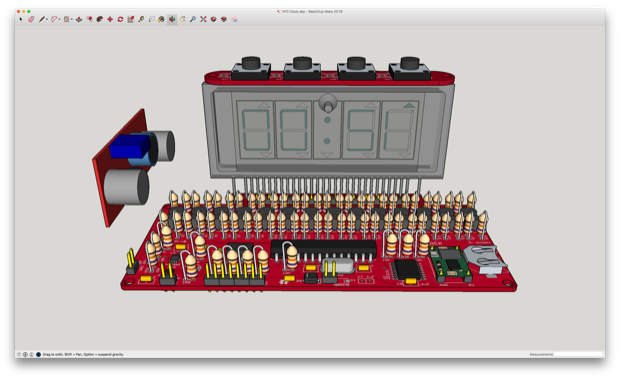Activate the Arc drawing tool
The height and width of the screenshot is (379, 620).
[54, 19]
